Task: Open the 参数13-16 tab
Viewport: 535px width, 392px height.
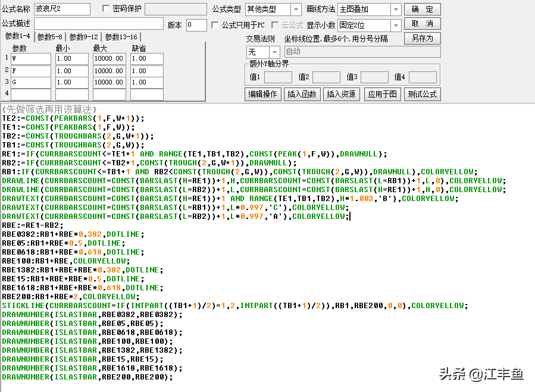Action: [121, 37]
